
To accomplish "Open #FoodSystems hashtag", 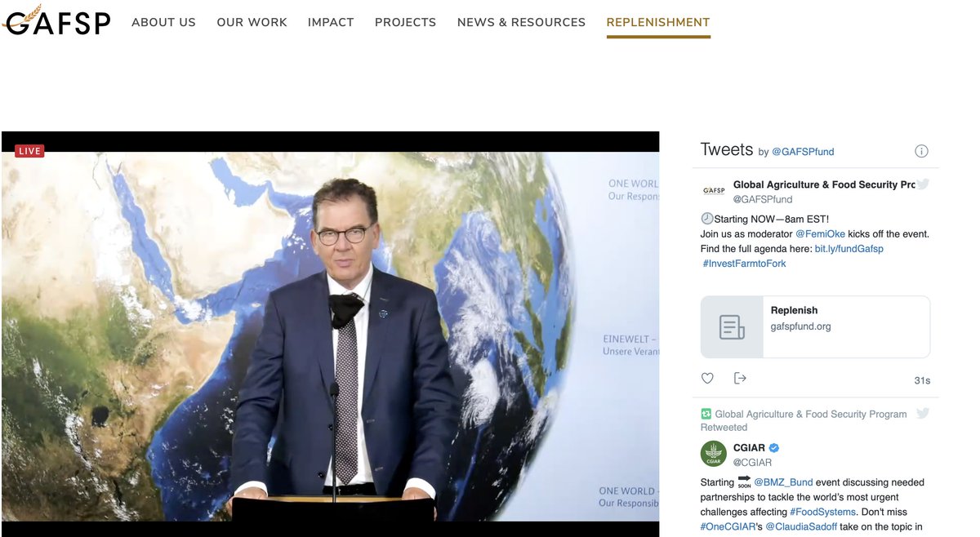I will click(823, 512).
